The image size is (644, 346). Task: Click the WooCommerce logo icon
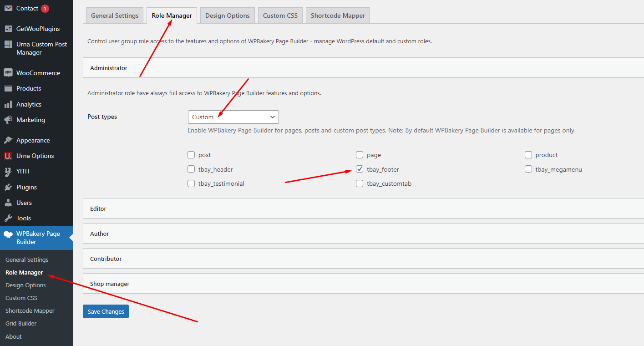[x=8, y=73]
